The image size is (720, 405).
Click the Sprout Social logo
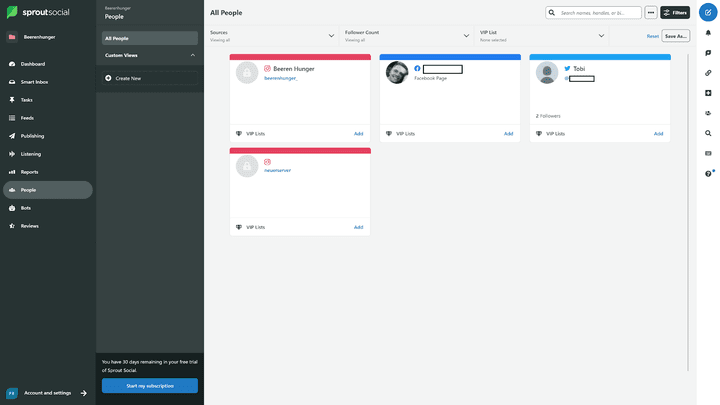point(38,12)
